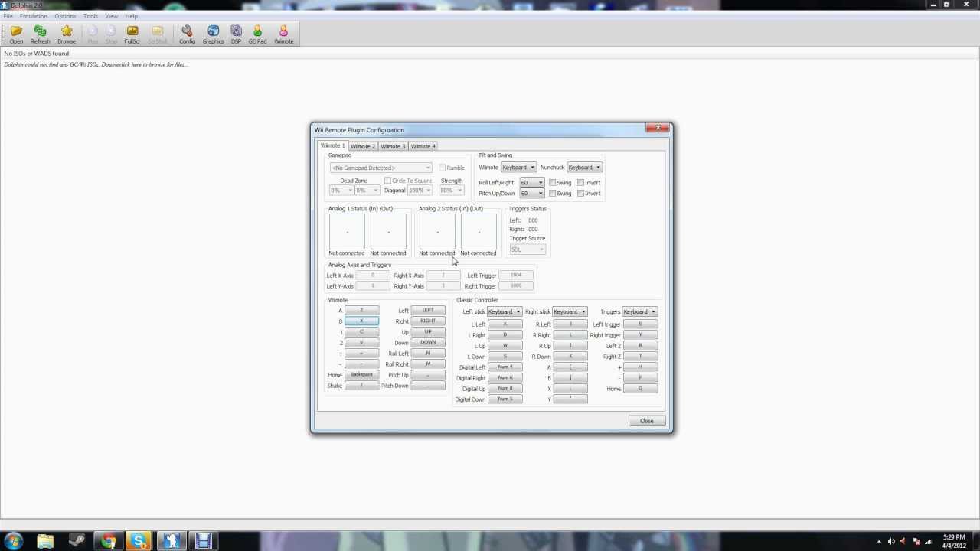The image size is (980, 551).
Task: Open the Windows Start menu
Action: point(14,542)
